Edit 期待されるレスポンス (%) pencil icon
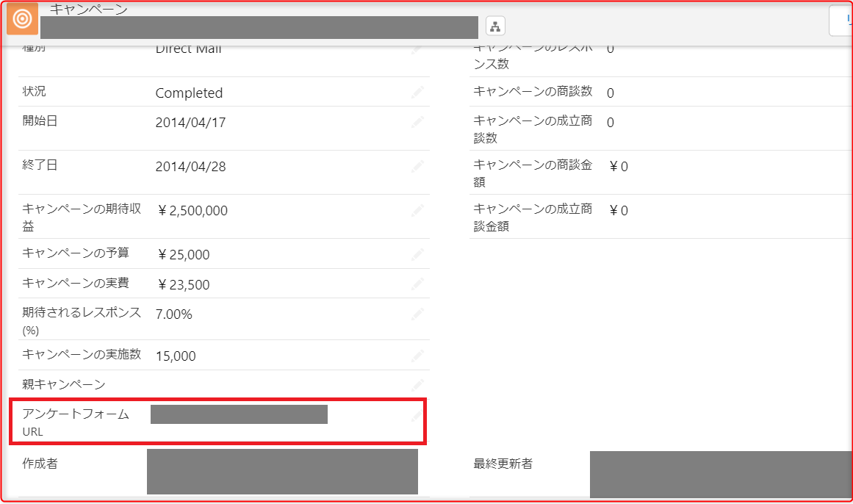The image size is (853, 504). click(417, 314)
